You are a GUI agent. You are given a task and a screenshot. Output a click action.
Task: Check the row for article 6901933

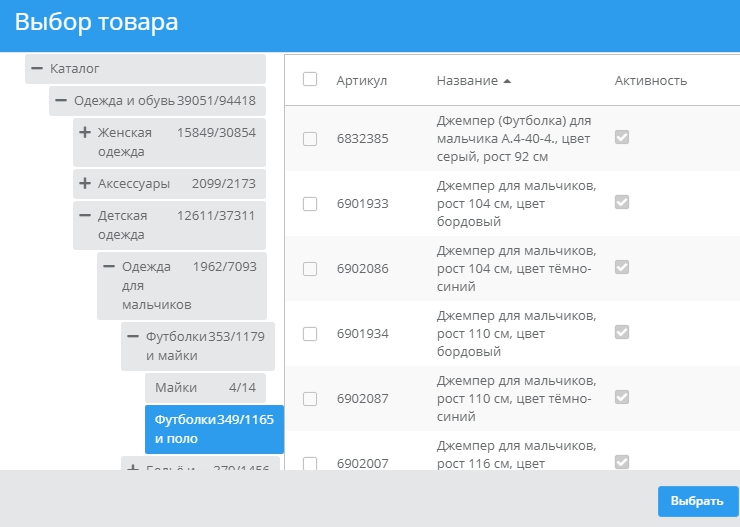point(310,204)
